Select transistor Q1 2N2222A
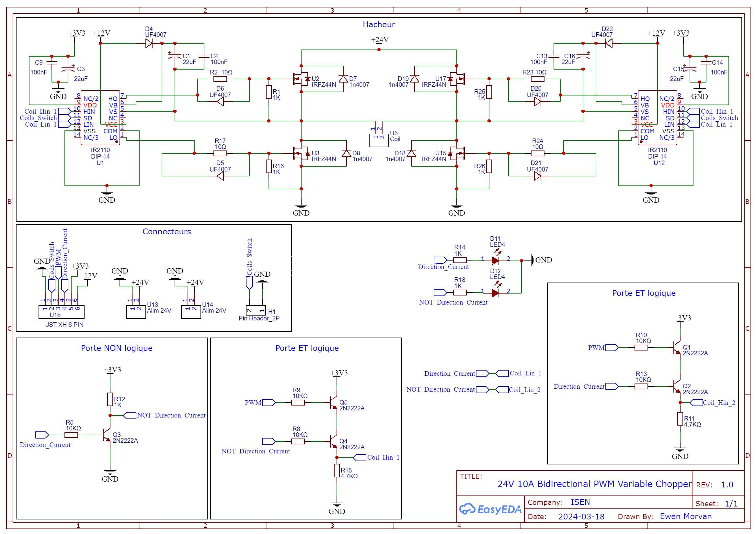Viewport: 756px width, 534px height. [677, 348]
